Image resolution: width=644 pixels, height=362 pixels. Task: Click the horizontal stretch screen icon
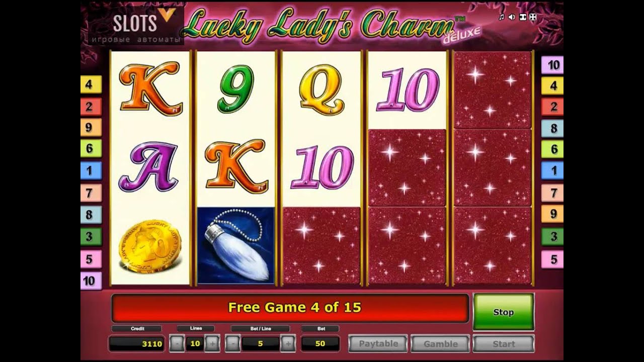click(x=523, y=17)
